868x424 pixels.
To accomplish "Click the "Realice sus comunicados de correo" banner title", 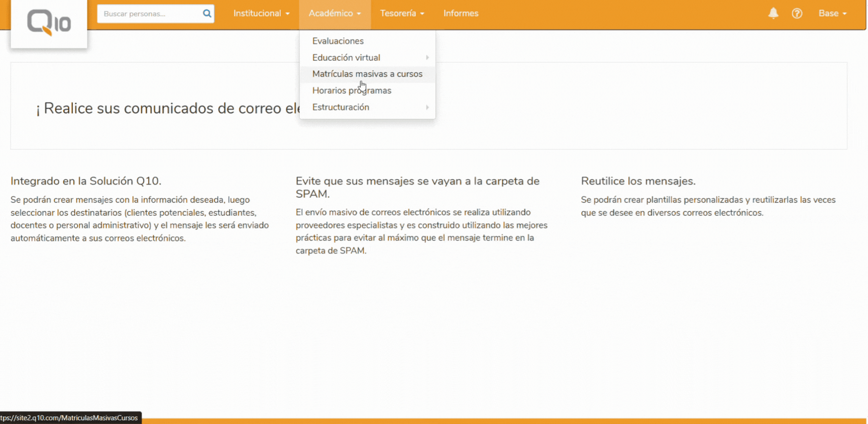I will coord(168,109).
